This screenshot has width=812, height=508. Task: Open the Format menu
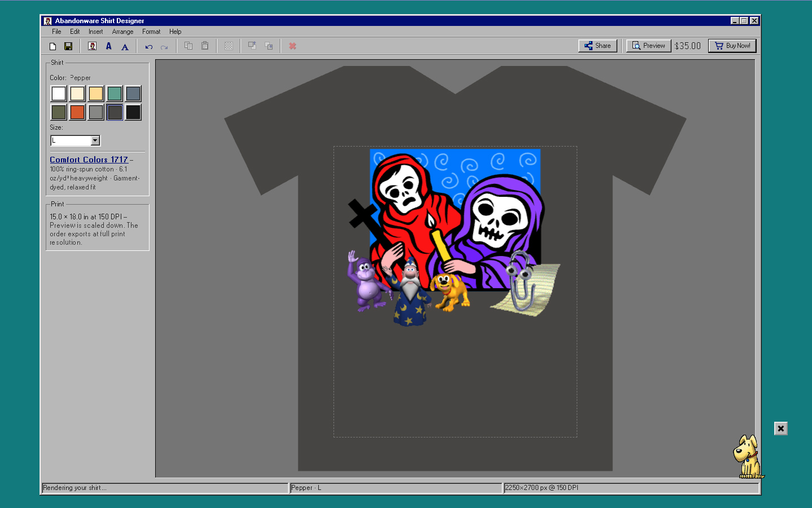151,32
